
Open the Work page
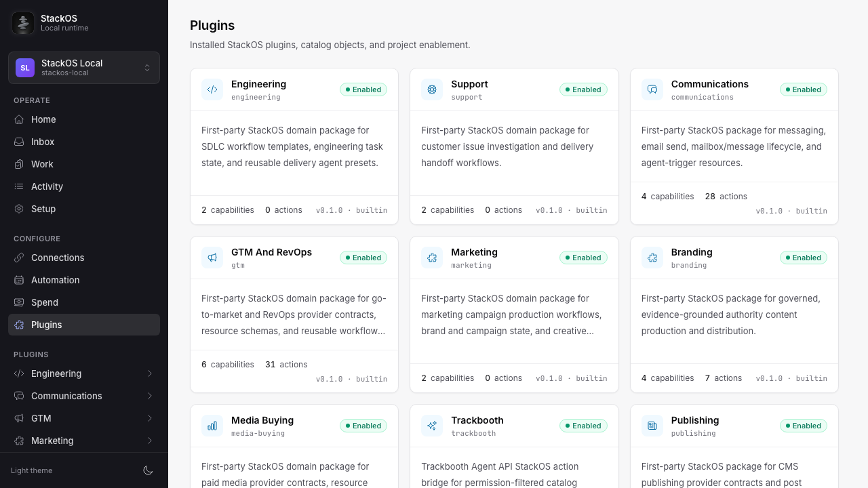[84, 164]
